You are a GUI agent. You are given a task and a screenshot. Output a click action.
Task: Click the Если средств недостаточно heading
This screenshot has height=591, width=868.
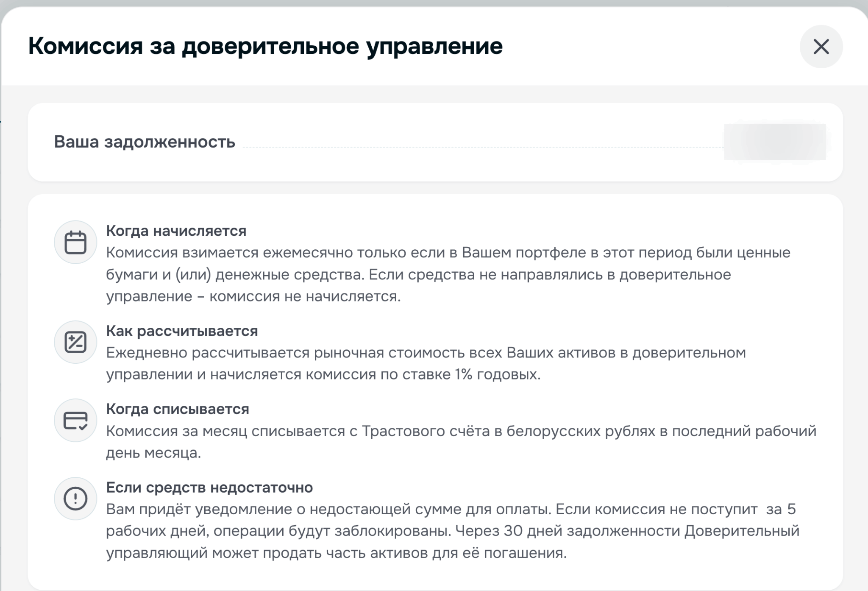tap(209, 488)
